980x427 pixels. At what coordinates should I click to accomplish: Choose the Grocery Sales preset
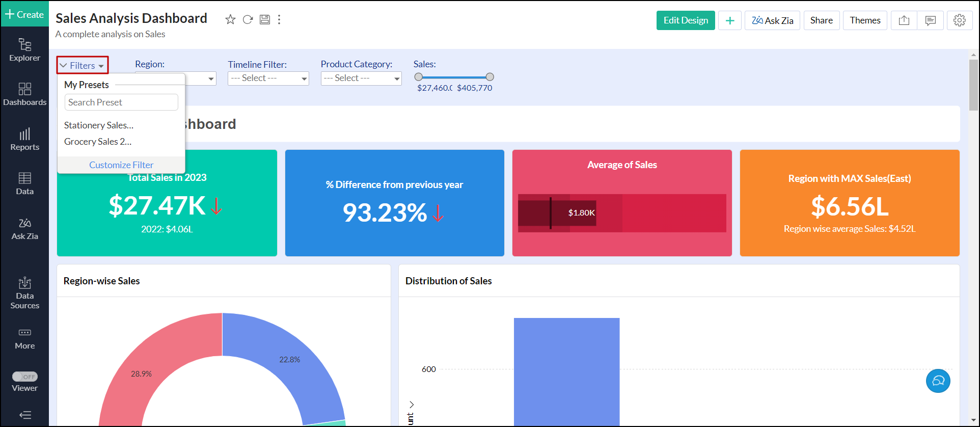pyautogui.click(x=98, y=142)
